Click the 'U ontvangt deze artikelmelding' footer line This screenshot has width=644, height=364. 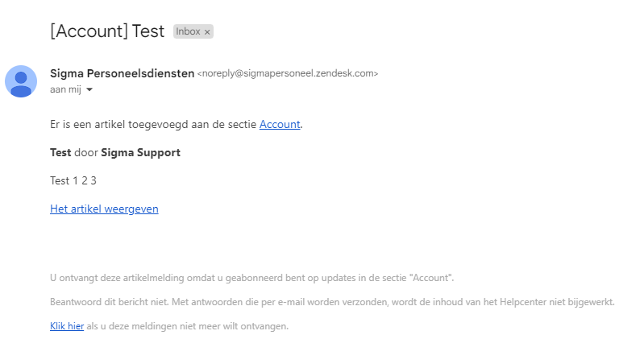click(x=251, y=278)
